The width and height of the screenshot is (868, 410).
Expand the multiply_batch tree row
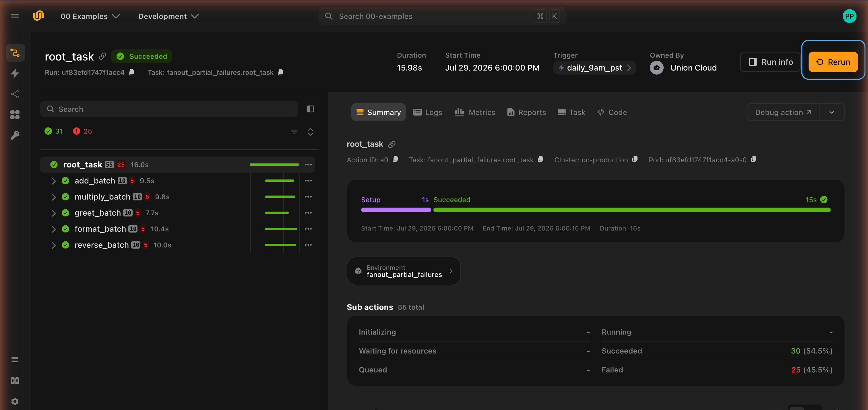(x=54, y=197)
